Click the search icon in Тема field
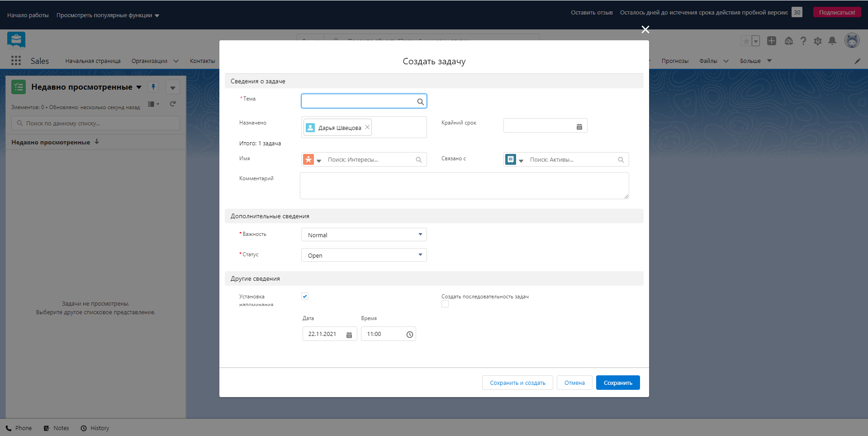The image size is (868, 436). pyautogui.click(x=420, y=101)
